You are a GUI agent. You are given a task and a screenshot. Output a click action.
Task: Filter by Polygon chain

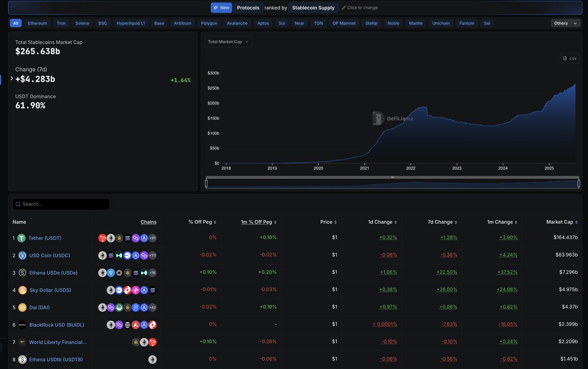[209, 23]
